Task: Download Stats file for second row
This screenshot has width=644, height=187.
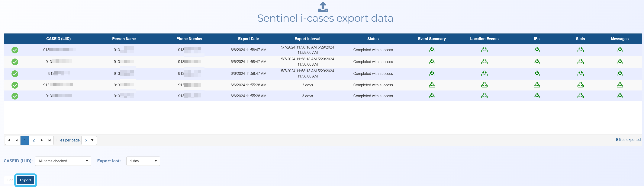Action: coord(580,62)
